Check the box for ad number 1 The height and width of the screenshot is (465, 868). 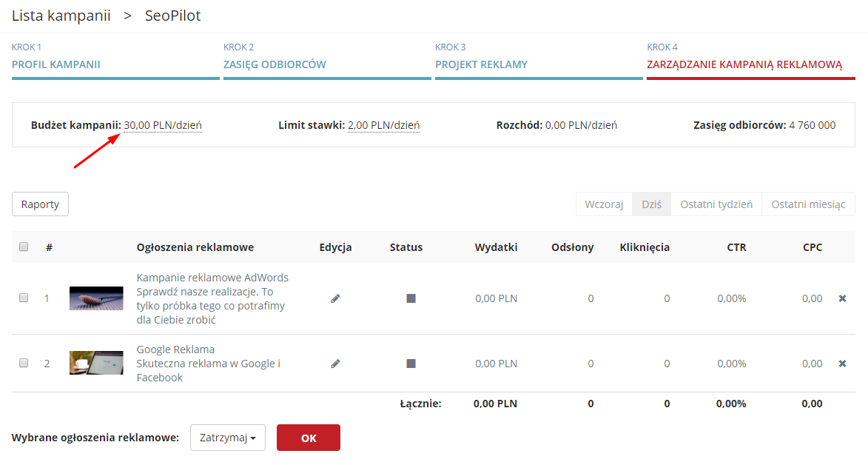point(24,298)
